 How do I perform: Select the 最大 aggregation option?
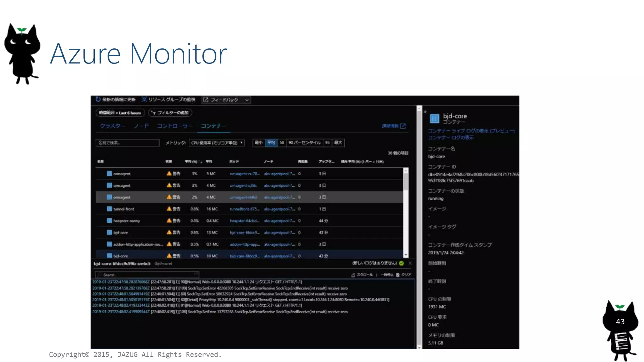338,143
